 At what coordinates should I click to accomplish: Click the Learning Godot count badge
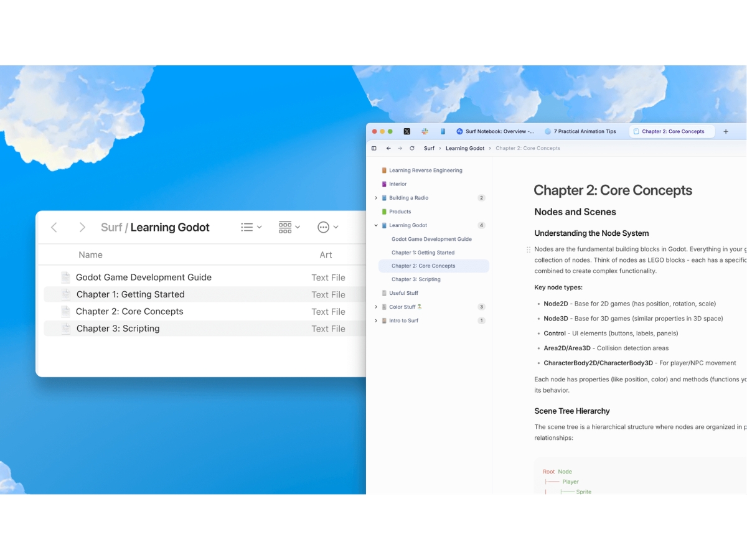481,225
